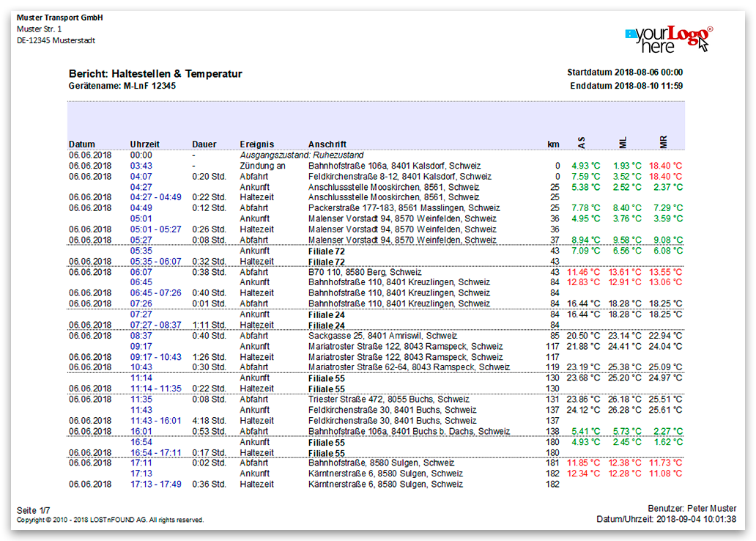Select the "Anschrift" column header
The width and height of the screenshot is (756, 541).
tap(327, 144)
